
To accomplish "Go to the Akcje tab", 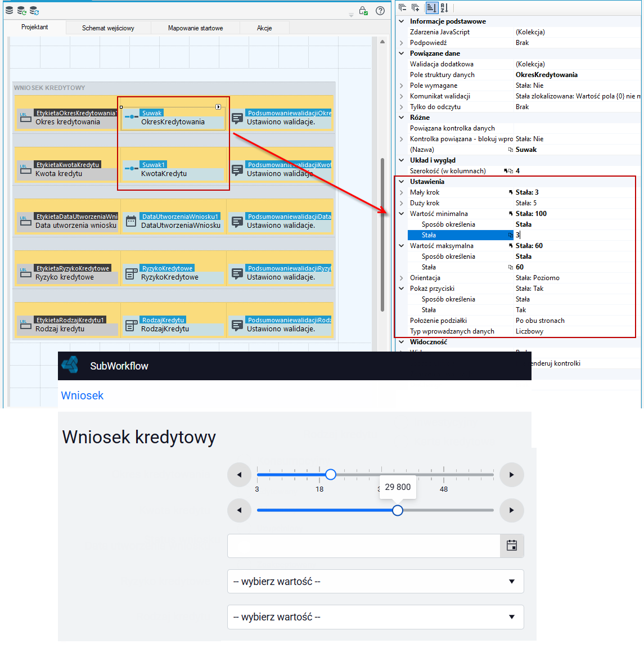I will [x=264, y=28].
